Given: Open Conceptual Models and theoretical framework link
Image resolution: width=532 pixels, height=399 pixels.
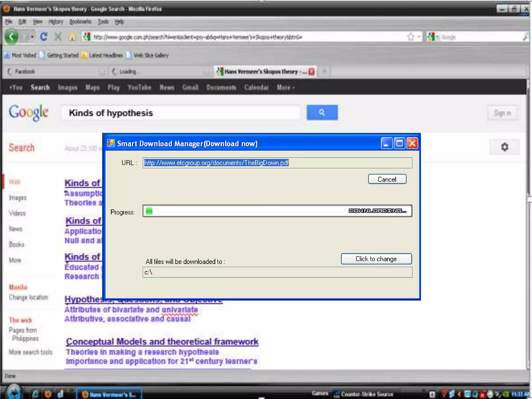Looking at the screenshot, I should click(162, 342).
